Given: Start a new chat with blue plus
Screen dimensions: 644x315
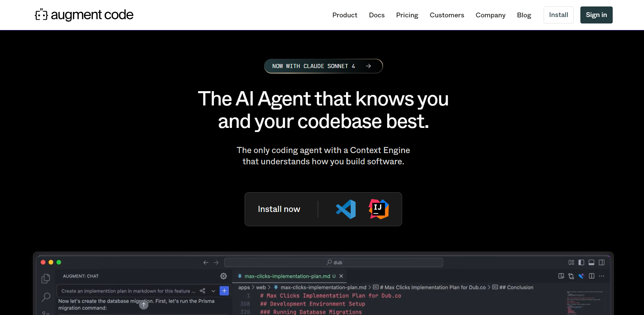Looking at the screenshot, I should pyautogui.click(x=224, y=291).
